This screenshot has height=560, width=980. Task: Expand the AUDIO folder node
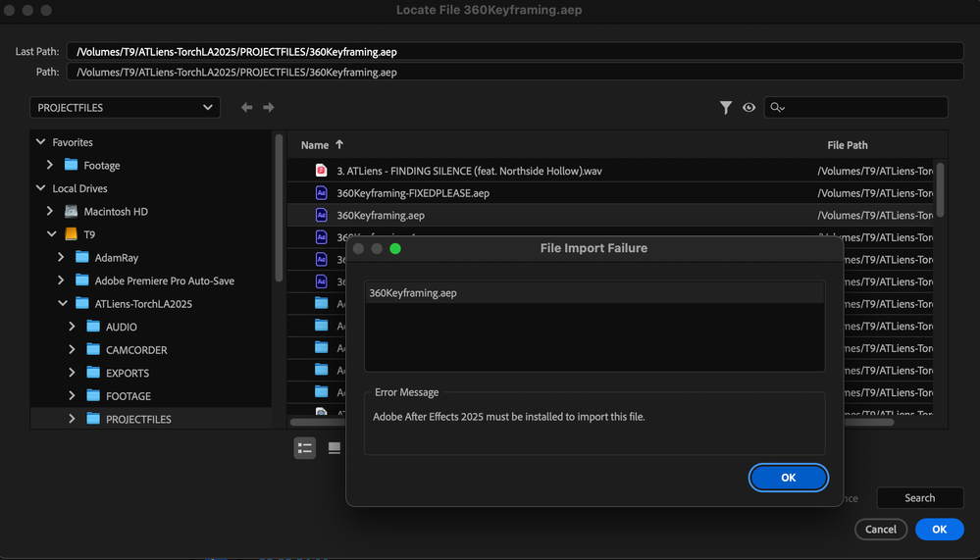(72, 327)
